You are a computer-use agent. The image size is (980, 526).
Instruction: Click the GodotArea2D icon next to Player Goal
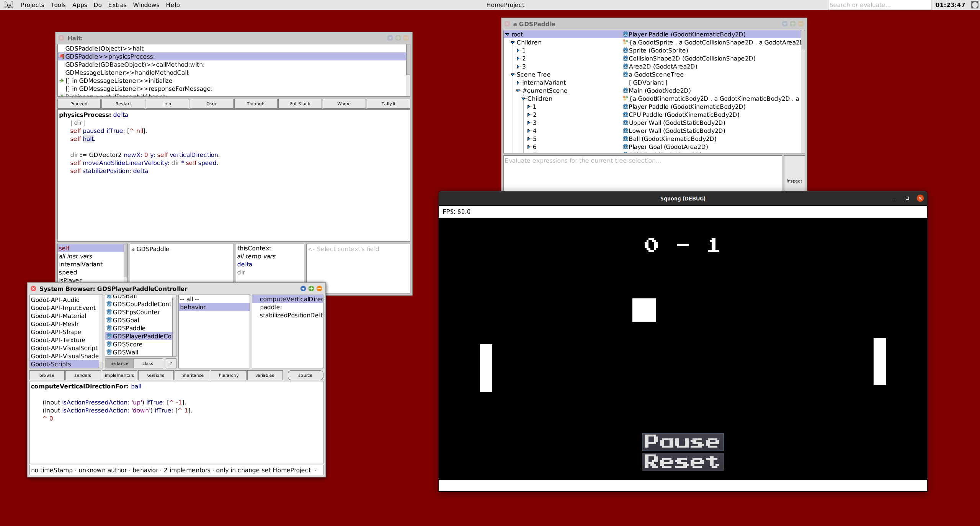tap(624, 147)
